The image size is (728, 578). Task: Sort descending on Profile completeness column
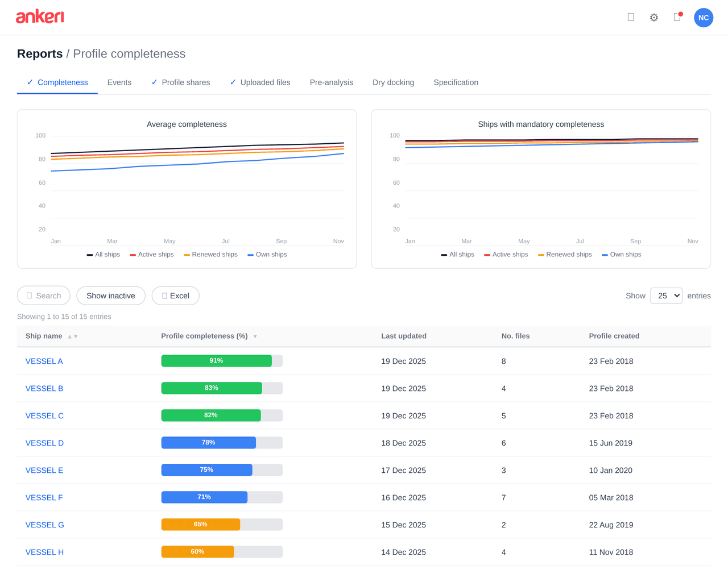click(255, 336)
